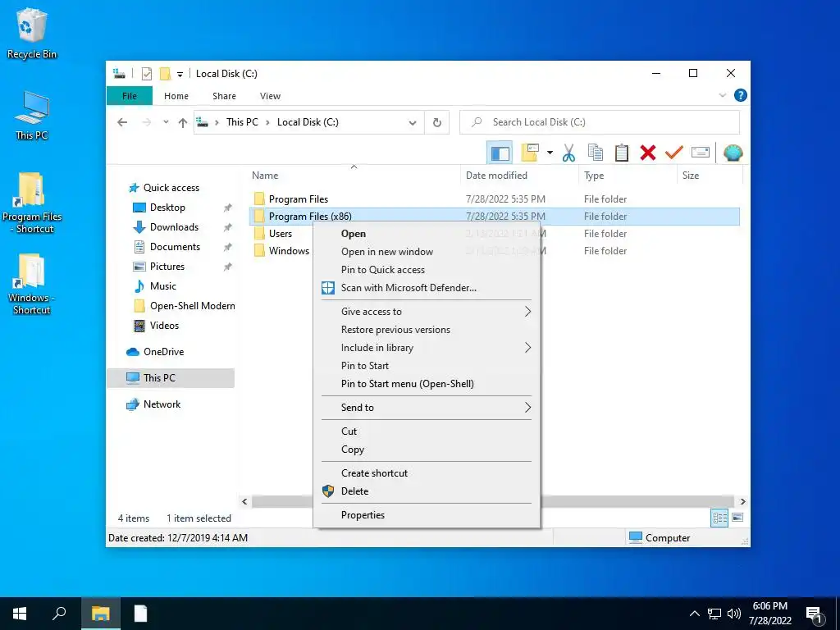840x630 pixels.
Task: Choose Scan with Microsoft Defender
Action: coord(427,288)
